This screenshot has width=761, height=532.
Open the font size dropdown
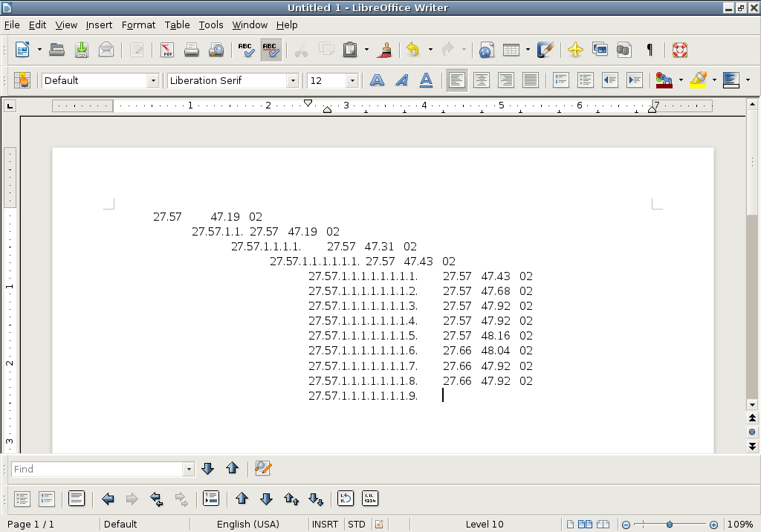[353, 80]
